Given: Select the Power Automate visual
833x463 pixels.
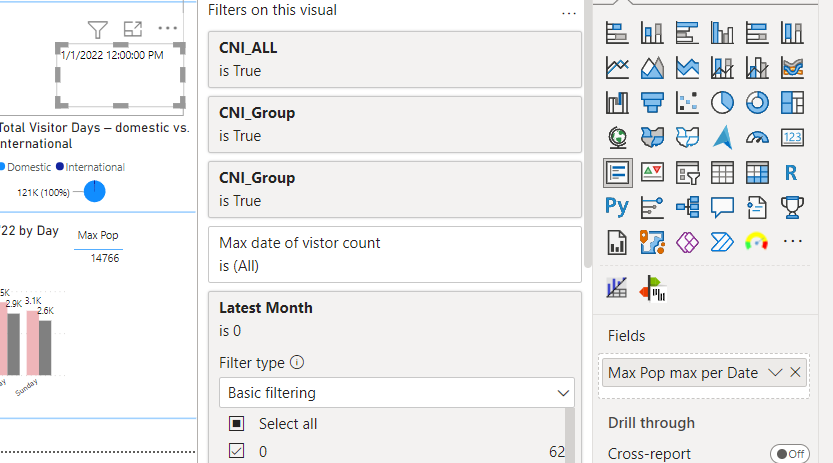Looking at the screenshot, I should (722, 242).
